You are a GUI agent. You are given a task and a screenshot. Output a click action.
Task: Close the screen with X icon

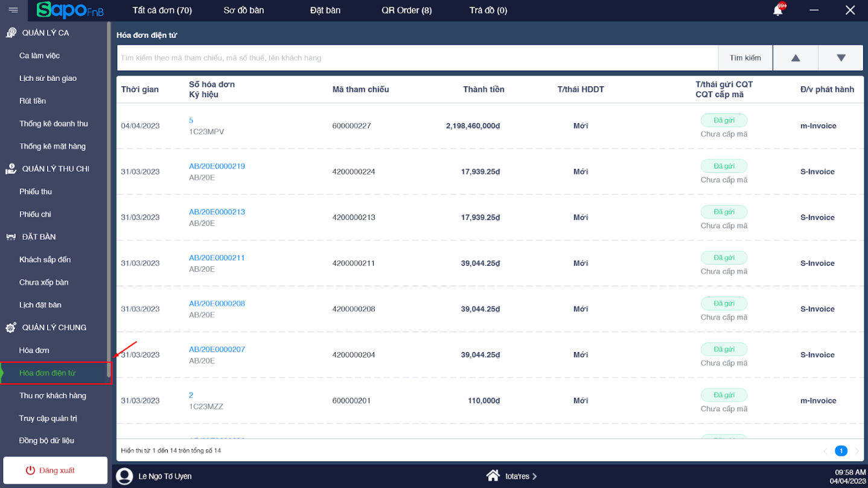850,10
